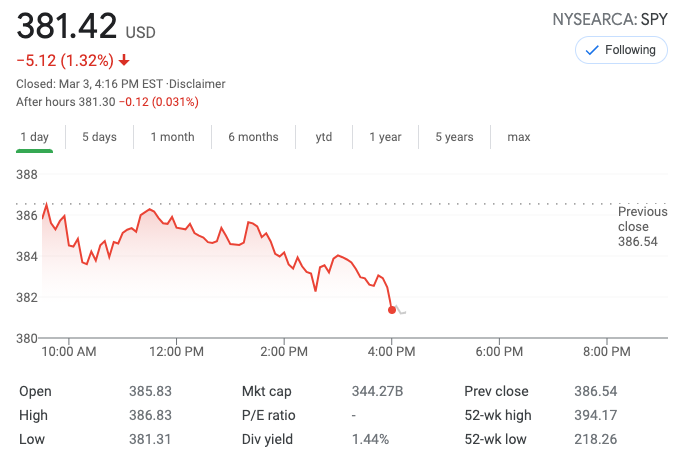The image size is (693, 462).
Task: Open the 6 months chart view
Action: 253,137
